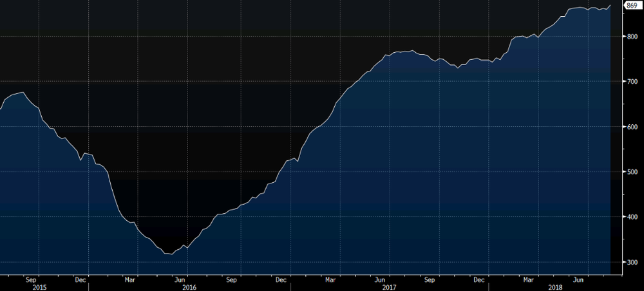644x291 pixels.
Task: Click the line's early peak in 2015
Action: click(x=23, y=93)
